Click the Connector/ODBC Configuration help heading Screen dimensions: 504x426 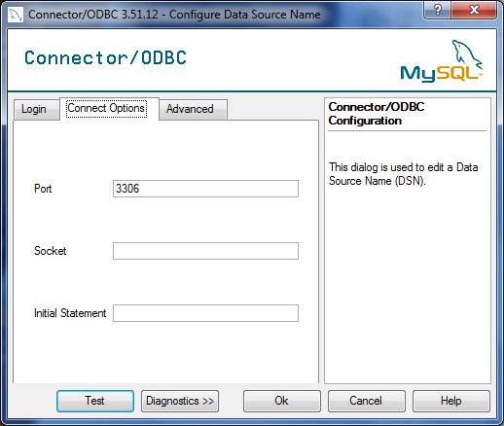point(377,114)
